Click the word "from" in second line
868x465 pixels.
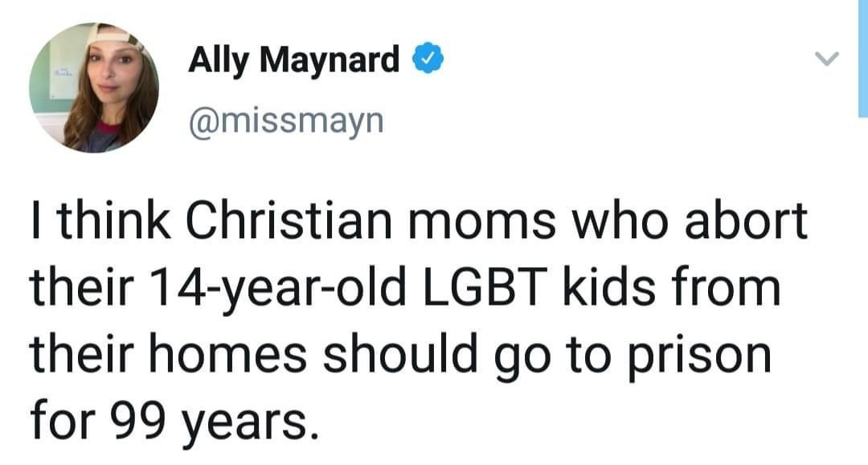pyautogui.click(x=726, y=288)
